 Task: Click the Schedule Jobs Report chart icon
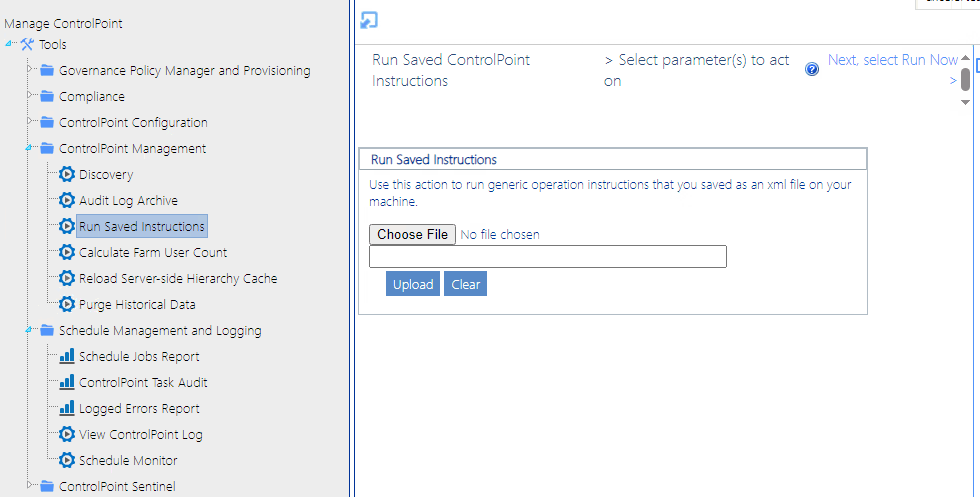pyautogui.click(x=67, y=357)
